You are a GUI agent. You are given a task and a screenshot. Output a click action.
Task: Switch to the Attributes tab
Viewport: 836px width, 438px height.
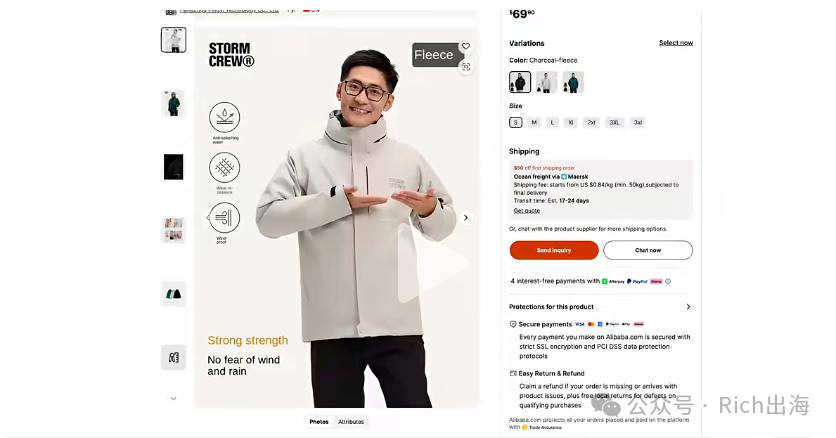click(x=351, y=421)
